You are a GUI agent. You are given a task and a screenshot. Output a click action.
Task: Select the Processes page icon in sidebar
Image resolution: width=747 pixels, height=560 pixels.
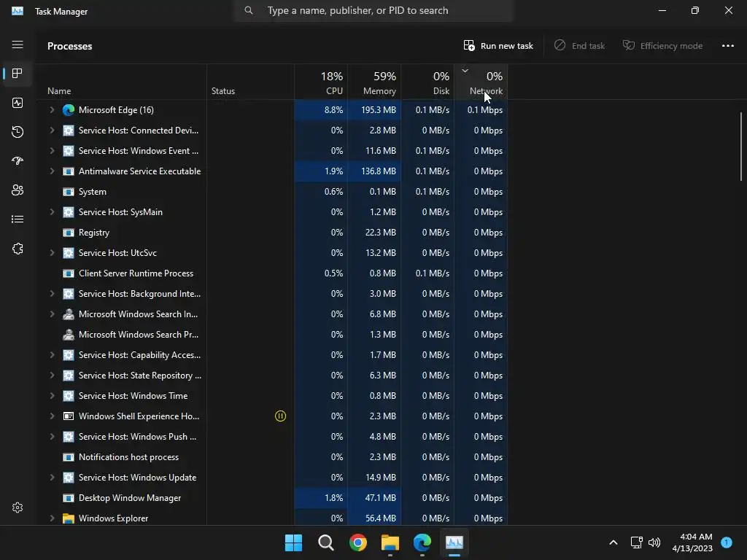pyautogui.click(x=18, y=74)
